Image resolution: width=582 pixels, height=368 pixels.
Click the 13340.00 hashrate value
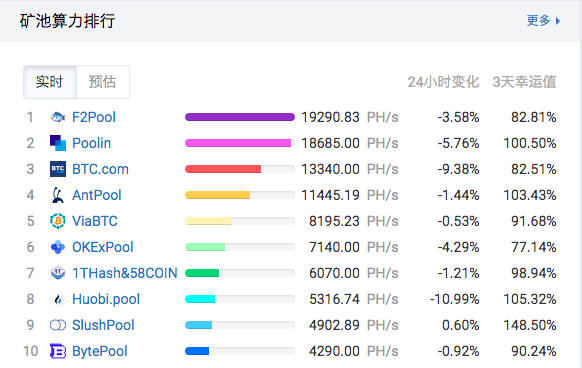coord(330,169)
